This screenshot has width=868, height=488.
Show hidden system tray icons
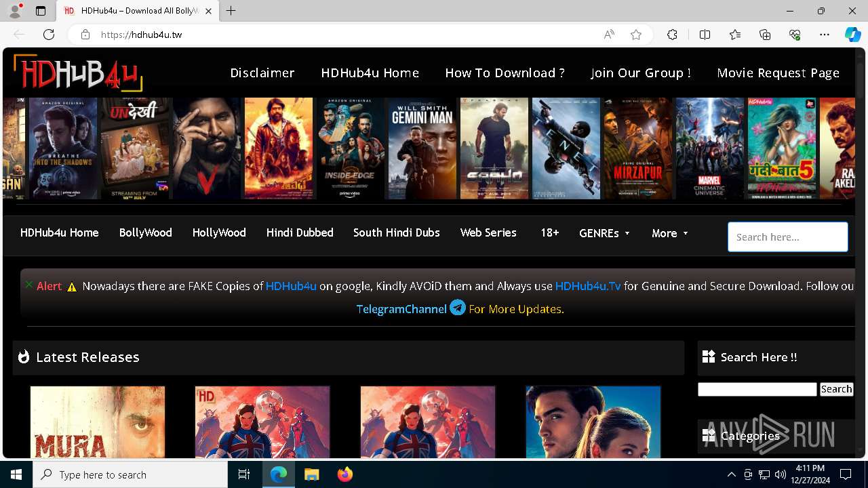pos(731,474)
